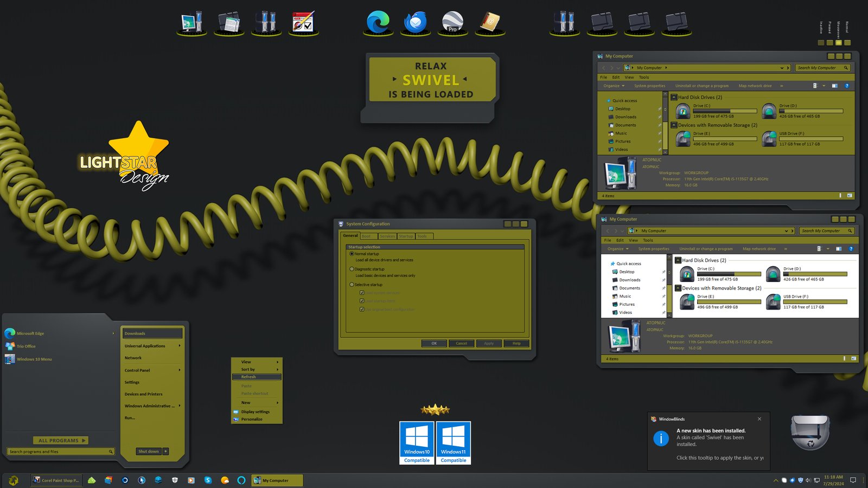868x488 pixels.
Task: Show hidden system tray icons
Action: [x=776, y=480]
